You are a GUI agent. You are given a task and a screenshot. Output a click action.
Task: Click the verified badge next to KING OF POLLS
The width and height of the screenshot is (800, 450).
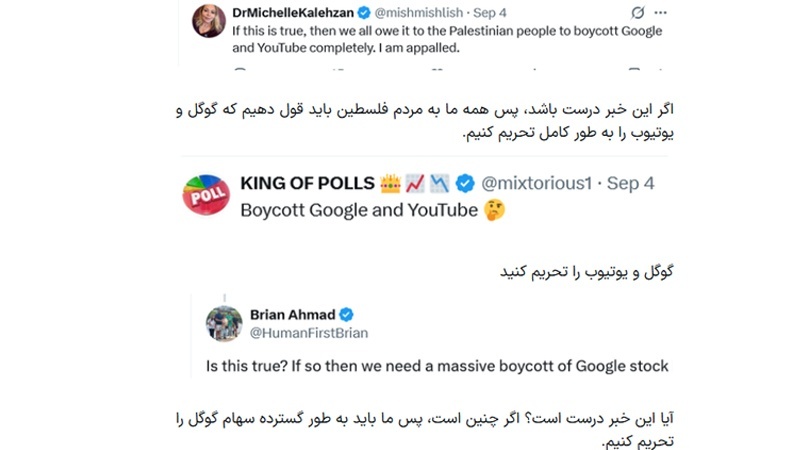click(x=465, y=183)
